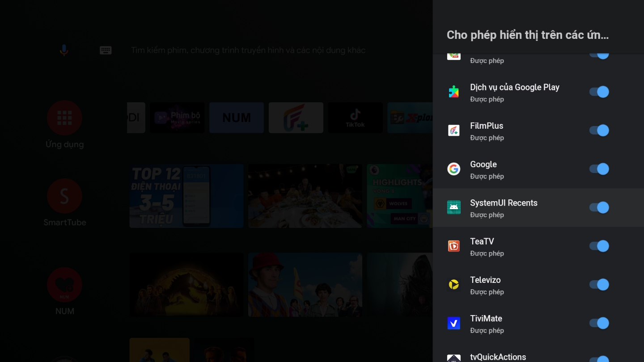The height and width of the screenshot is (362, 644).
Task: Toggle the SystemUI Recents switch
Action: click(599, 207)
